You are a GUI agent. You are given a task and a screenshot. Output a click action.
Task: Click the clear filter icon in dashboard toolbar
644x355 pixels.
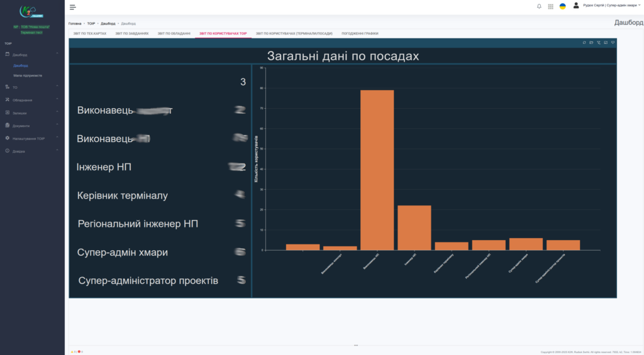[x=599, y=43]
